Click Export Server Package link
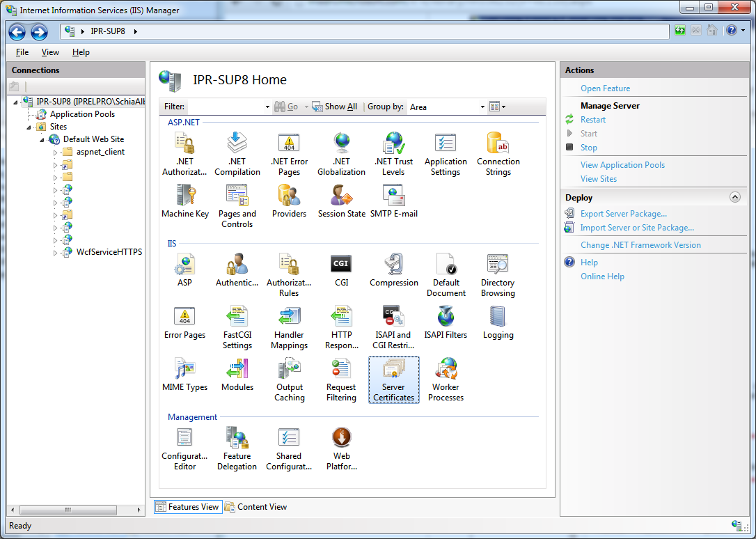Screen dimensions: 756x539 click(x=624, y=214)
